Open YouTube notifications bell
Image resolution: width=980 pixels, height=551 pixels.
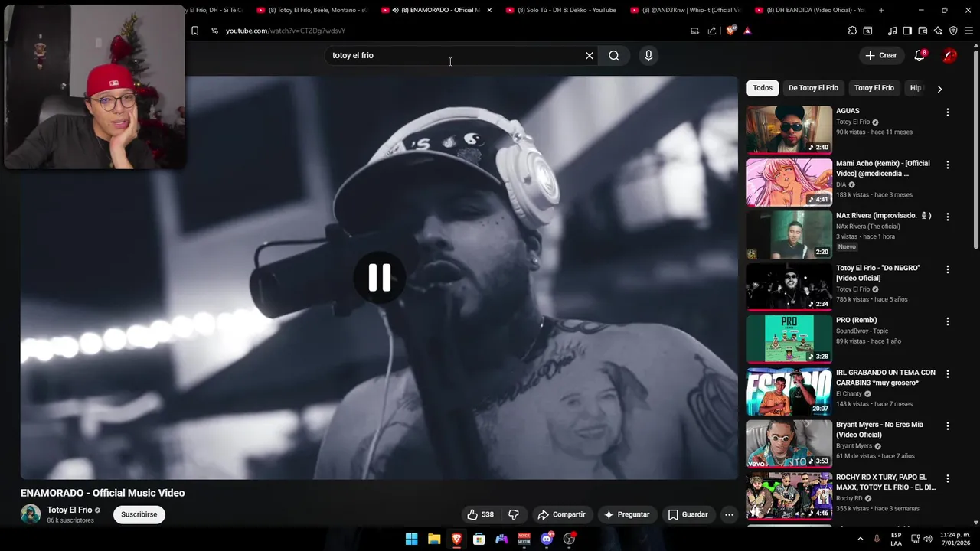pyautogui.click(x=920, y=55)
